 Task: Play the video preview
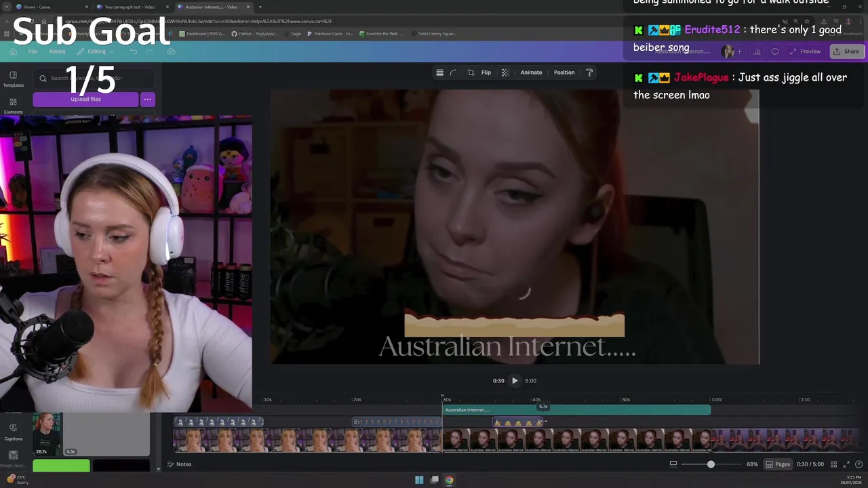point(515,381)
